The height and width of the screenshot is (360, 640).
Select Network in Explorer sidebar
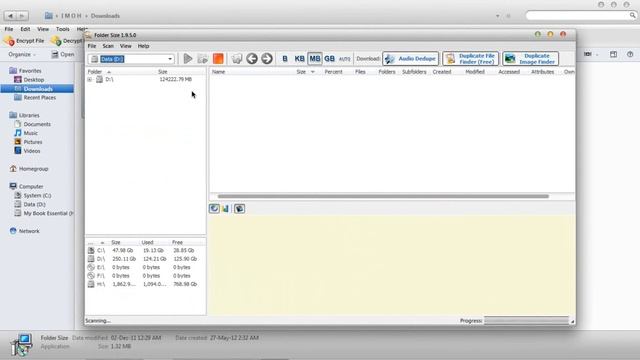29,231
